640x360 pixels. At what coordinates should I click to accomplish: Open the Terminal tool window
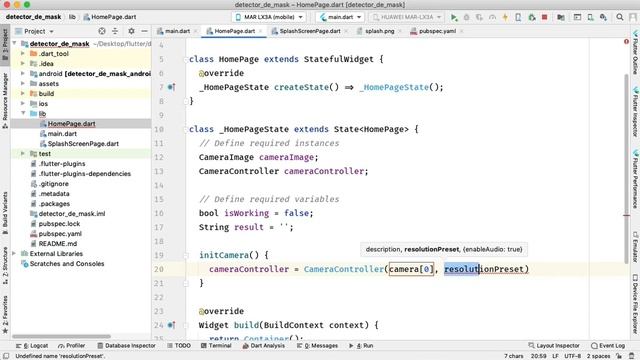[x=216, y=346]
